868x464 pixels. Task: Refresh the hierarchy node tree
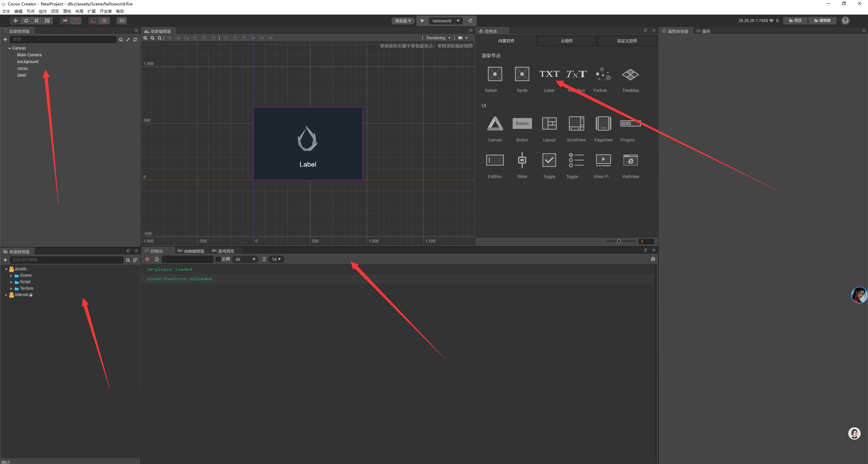tap(135, 40)
